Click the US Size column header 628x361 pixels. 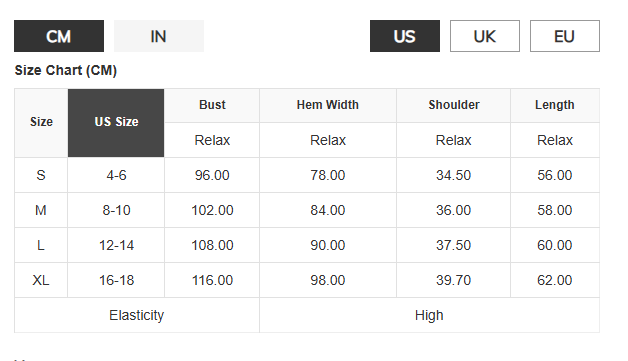coord(116,123)
